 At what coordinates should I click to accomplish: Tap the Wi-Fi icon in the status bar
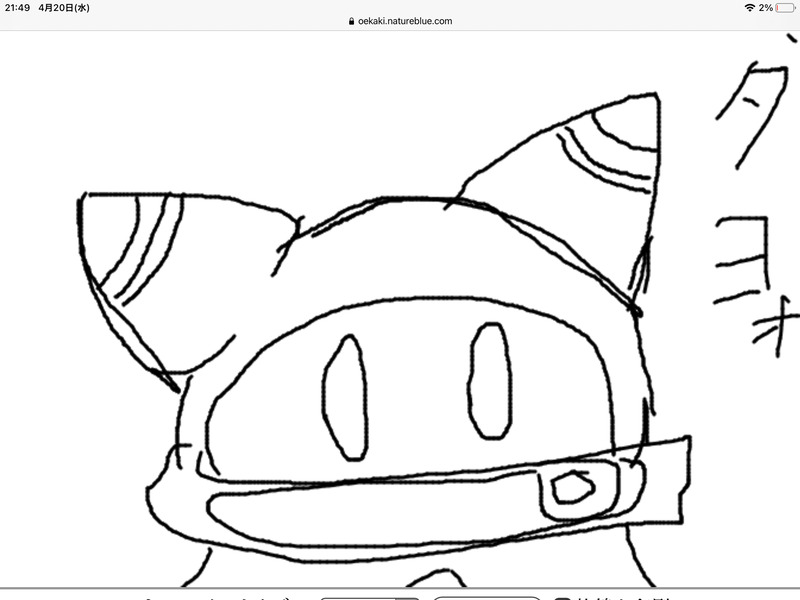(749, 8)
